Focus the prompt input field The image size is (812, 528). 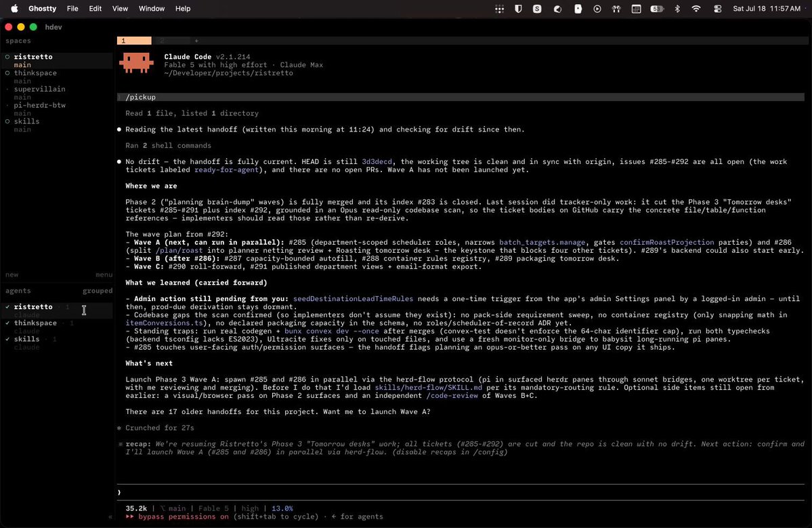pos(461,492)
